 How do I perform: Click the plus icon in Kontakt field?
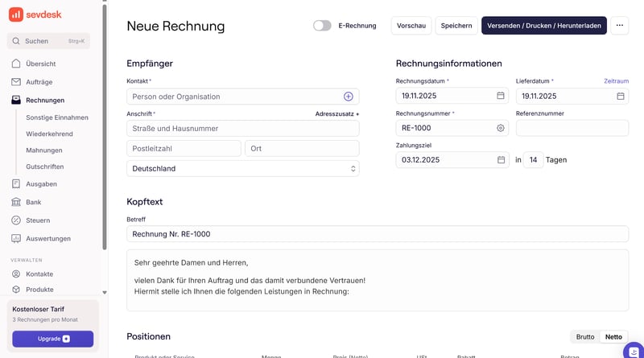(349, 97)
